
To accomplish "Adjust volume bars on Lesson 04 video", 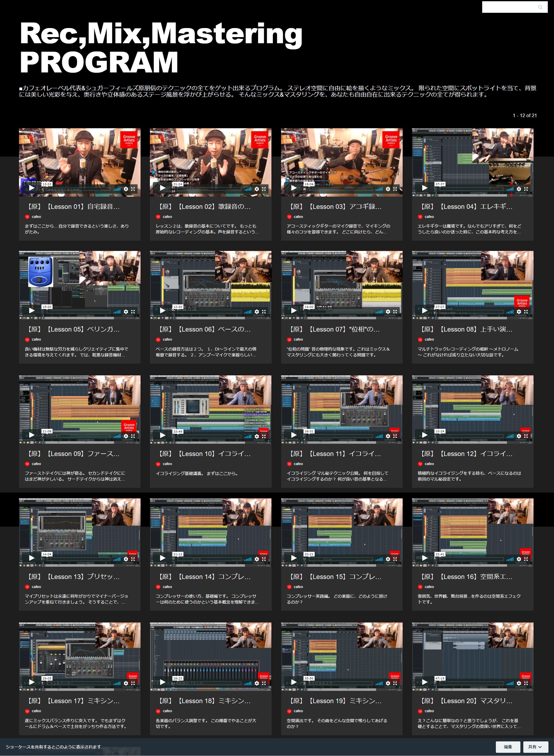I will 510,189.
